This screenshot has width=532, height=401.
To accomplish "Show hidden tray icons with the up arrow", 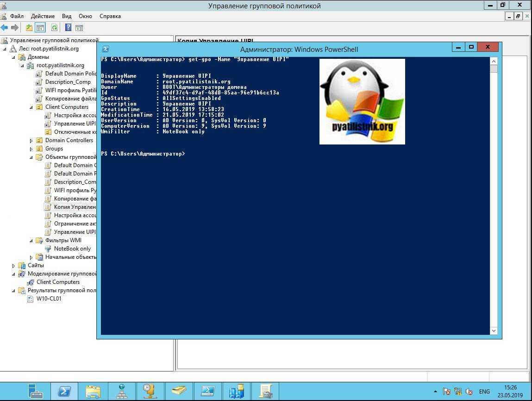I will tap(435, 391).
